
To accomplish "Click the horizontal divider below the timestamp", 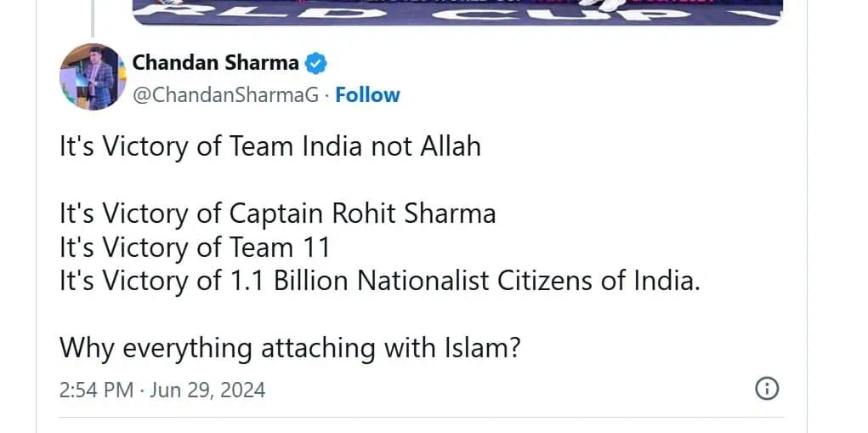I will tap(421, 417).
